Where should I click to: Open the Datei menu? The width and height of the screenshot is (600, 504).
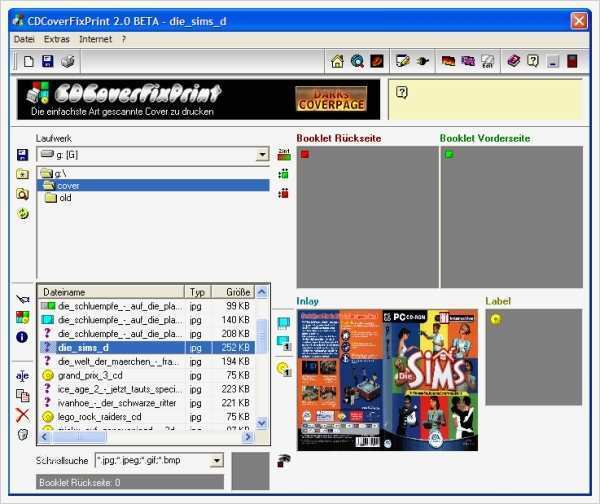pyautogui.click(x=24, y=39)
